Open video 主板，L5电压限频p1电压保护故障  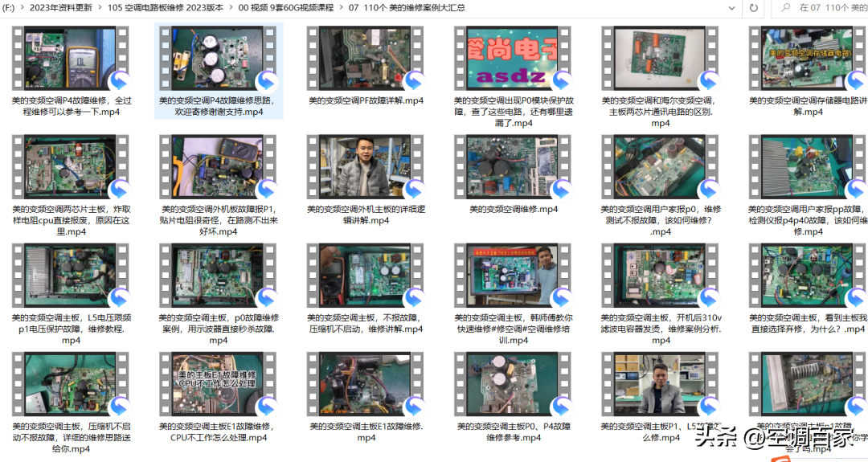pos(70,276)
